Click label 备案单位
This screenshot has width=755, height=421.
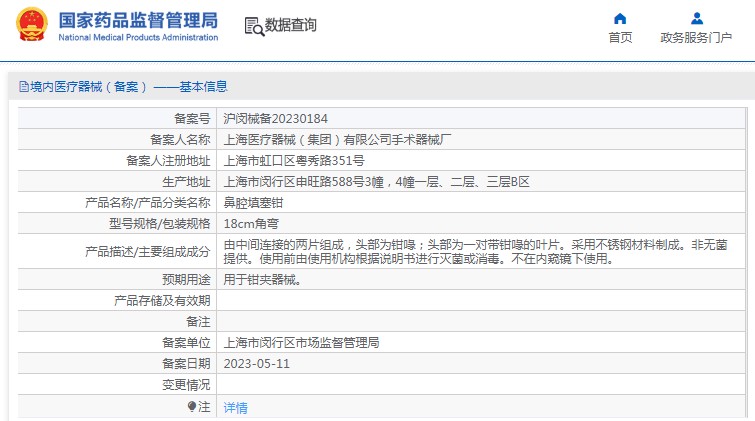click(x=186, y=343)
